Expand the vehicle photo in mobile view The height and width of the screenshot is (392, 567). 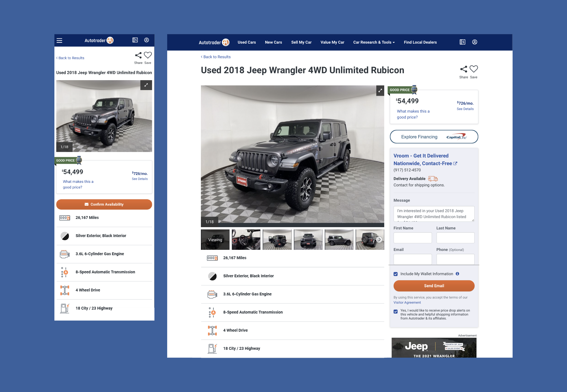(x=146, y=85)
